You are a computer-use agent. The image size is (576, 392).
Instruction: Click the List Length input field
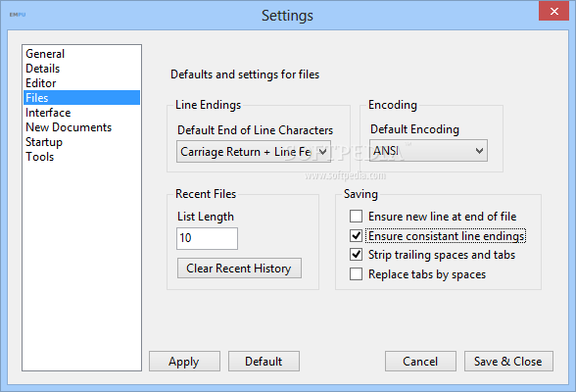[207, 238]
